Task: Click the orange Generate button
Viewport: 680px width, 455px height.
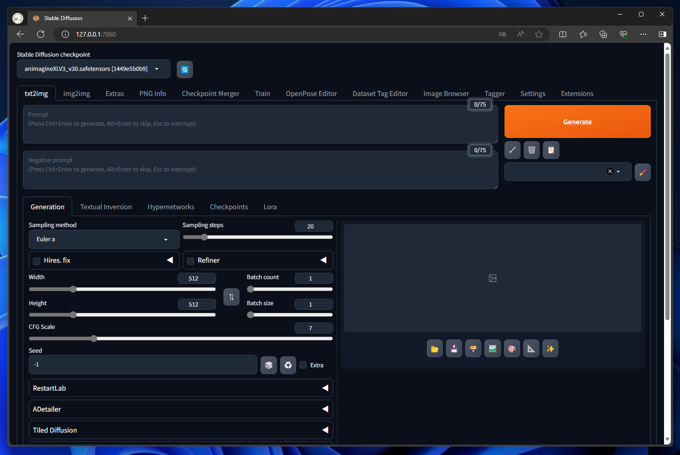Action: pos(577,122)
